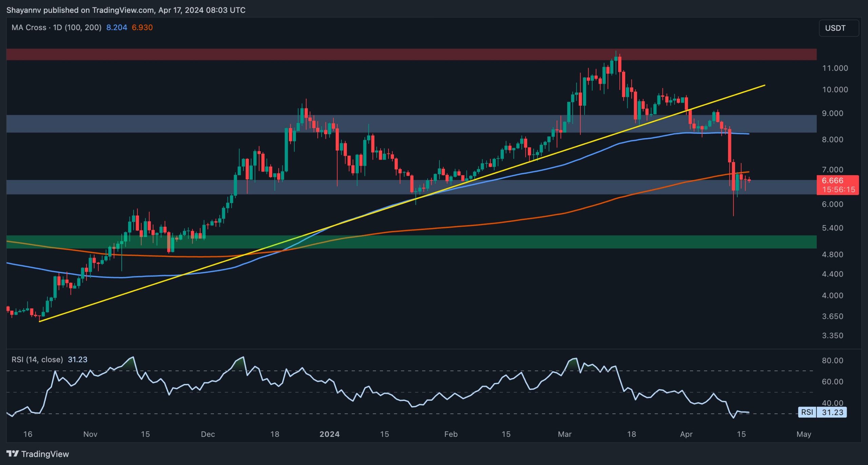Click the Mar label on time axis
This screenshot has height=465, width=868.
tap(565, 434)
